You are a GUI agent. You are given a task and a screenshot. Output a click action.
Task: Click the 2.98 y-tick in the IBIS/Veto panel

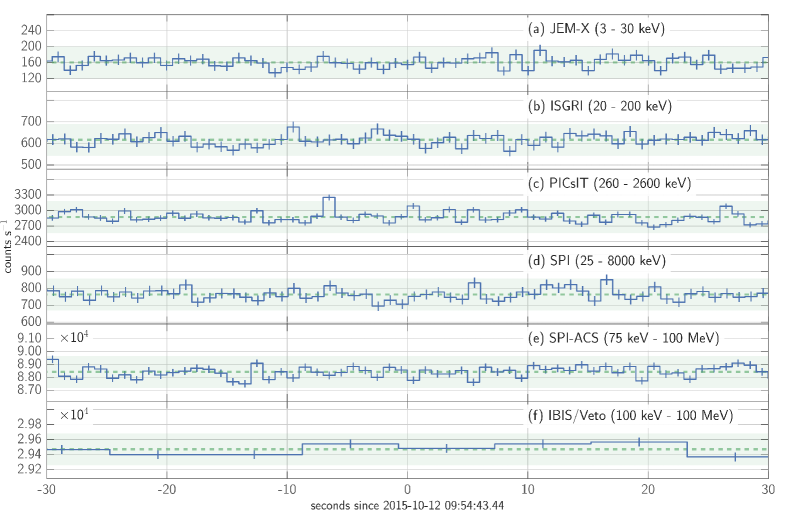(26, 424)
